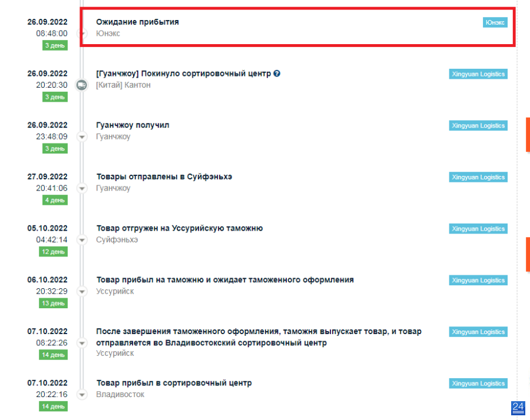Click the 13 день green label
The width and height of the screenshot is (530, 420).
tap(53, 303)
